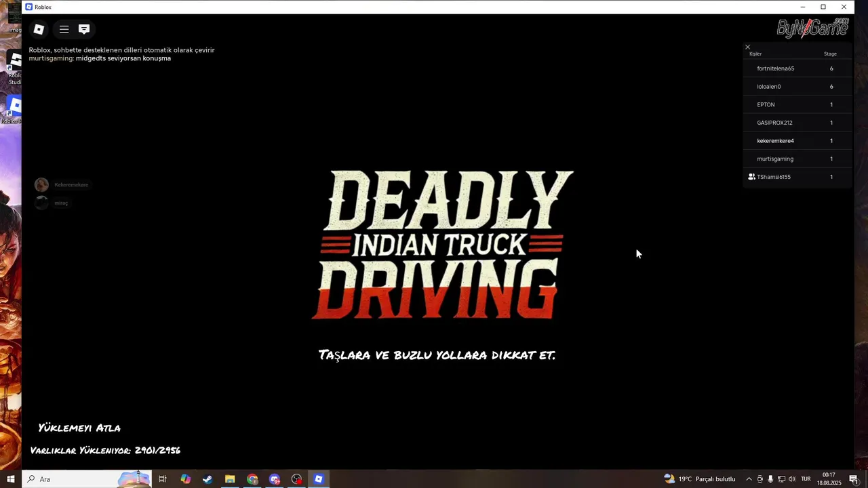Open the hamburger menu in Roblox
This screenshot has height=488, width=868.
click(x=64, y=29)
